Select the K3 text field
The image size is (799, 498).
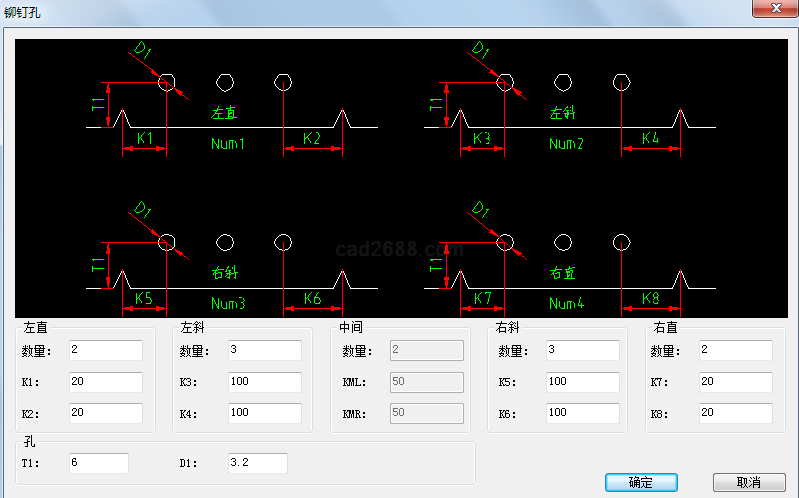click(x=264, y=382)
